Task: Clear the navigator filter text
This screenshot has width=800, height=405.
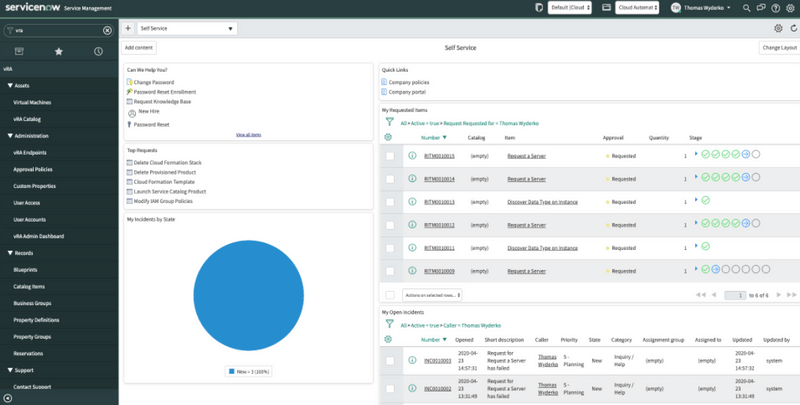Action: pyautogui.click(x=107, y=30)
